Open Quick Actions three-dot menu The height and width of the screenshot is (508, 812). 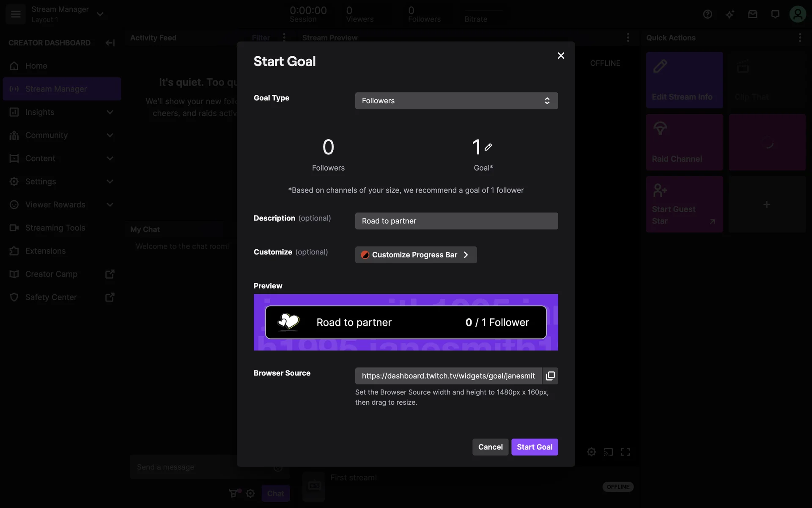[800, 38]
